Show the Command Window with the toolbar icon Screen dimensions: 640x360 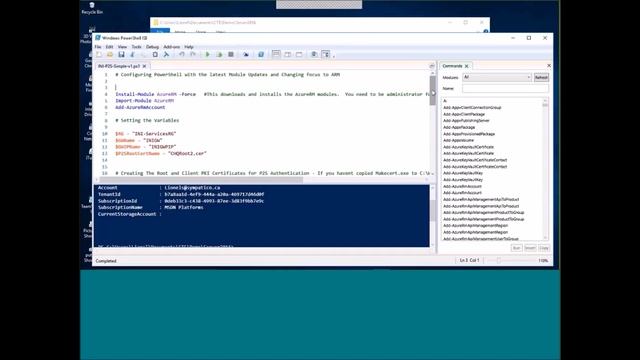click(x=314, y=54)
